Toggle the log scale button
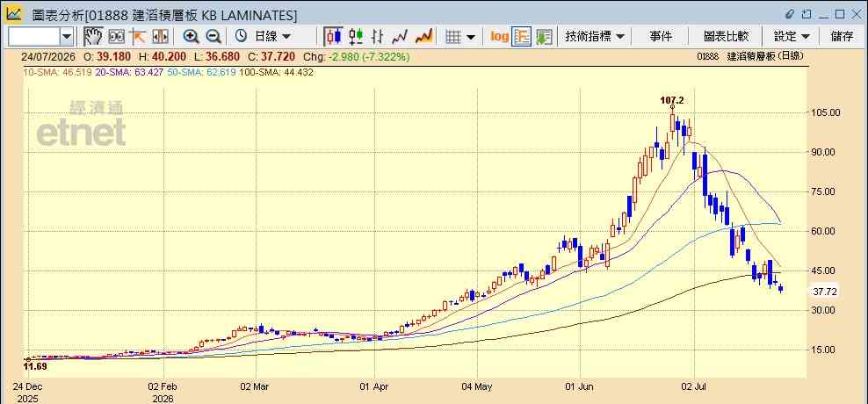Image resolution: width=868 pixels, height=404 pixels. [499, 37]
